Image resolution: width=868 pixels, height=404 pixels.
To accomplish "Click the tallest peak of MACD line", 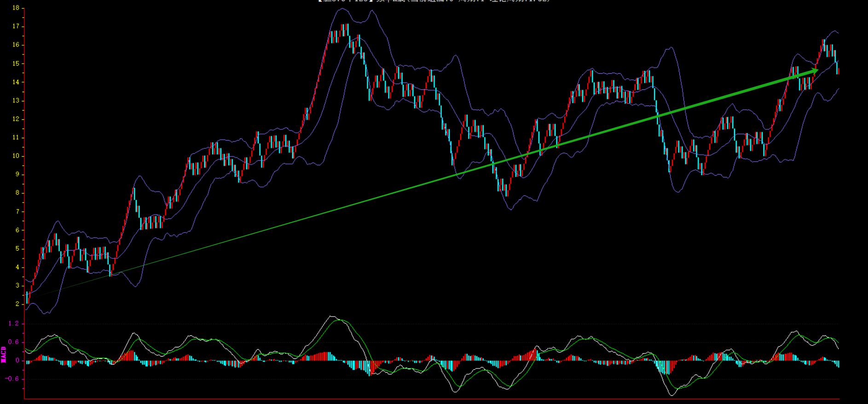I will pos(331,316).
